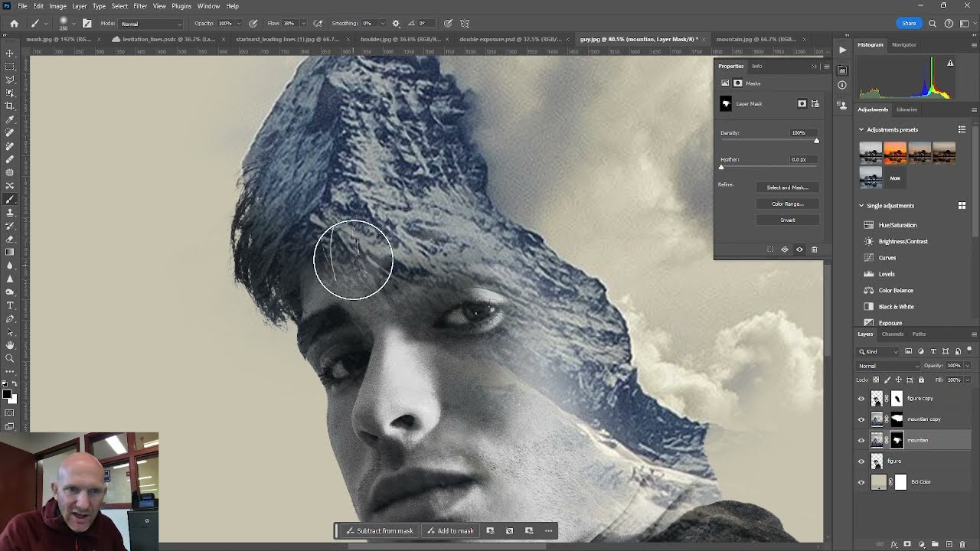
Task: Select the Zoom tool
Action: tap(10, 358)
